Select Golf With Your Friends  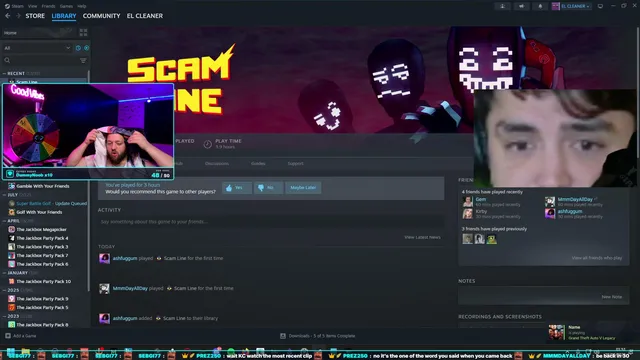tap(39, 212)
